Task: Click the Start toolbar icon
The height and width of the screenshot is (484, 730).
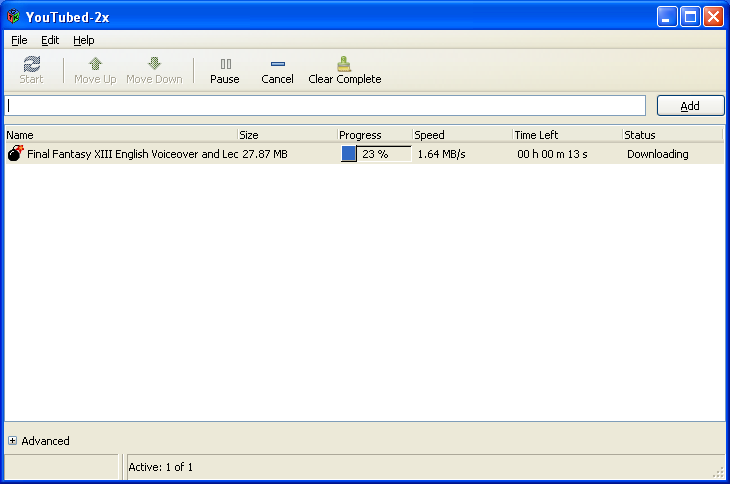Action: click(31, 64)
